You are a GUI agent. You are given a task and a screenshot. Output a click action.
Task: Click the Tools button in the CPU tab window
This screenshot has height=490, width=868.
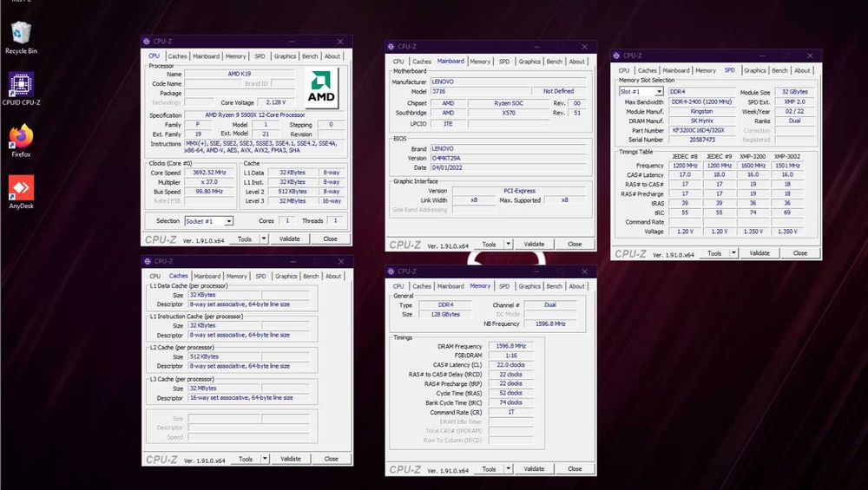coord(245,238)
